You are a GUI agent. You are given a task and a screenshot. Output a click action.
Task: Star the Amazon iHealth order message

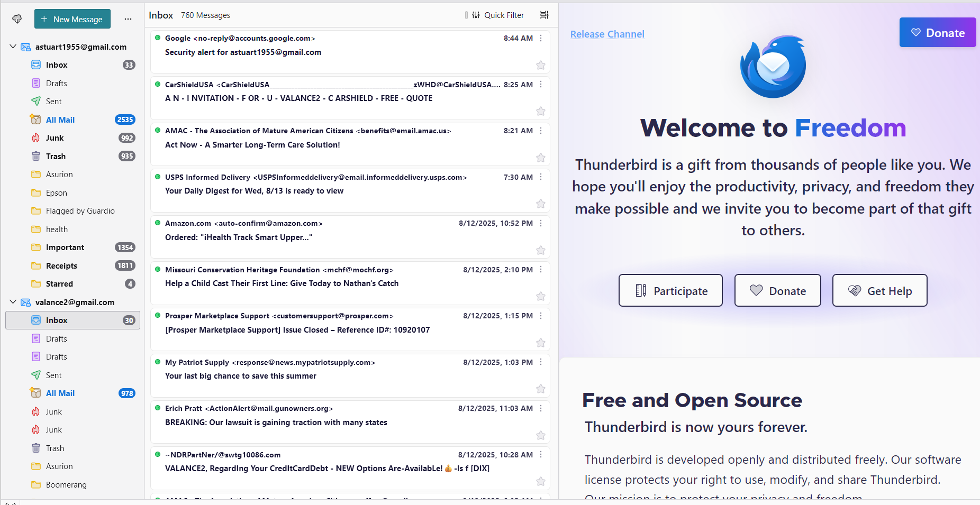click(541, 251)
